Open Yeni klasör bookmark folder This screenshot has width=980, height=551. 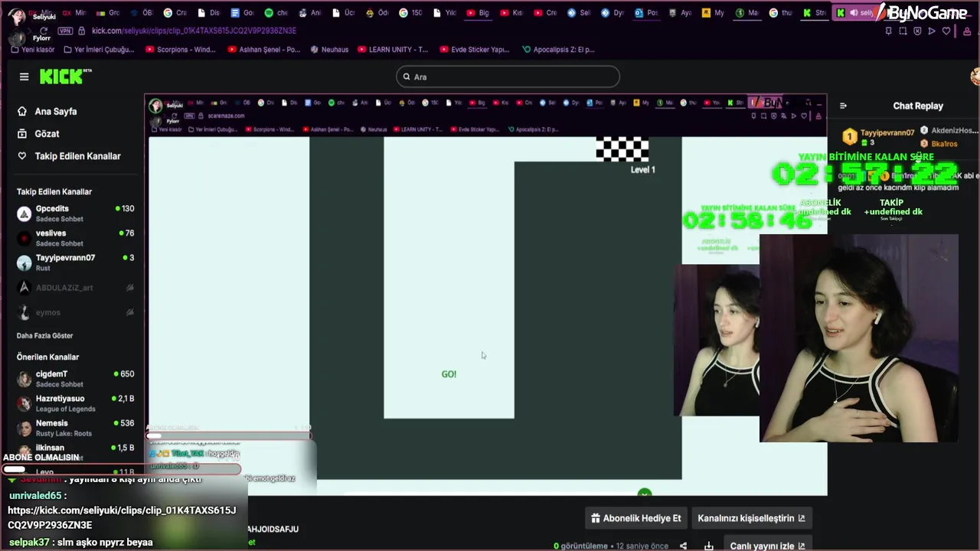(33, 50)
